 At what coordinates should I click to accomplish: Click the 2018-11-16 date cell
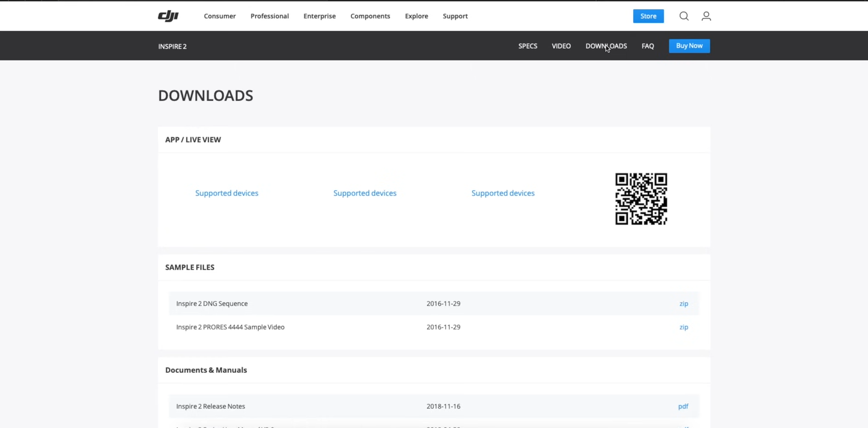[x=443, y=406]
